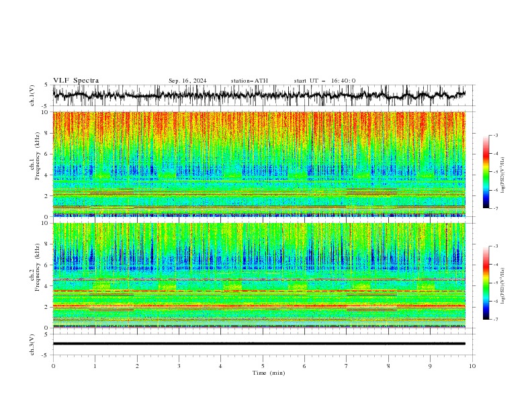Click the ch.2 spectrogram plot
Image resolution: width=532 pixels, height=411 pixels.
click(259, 275)
